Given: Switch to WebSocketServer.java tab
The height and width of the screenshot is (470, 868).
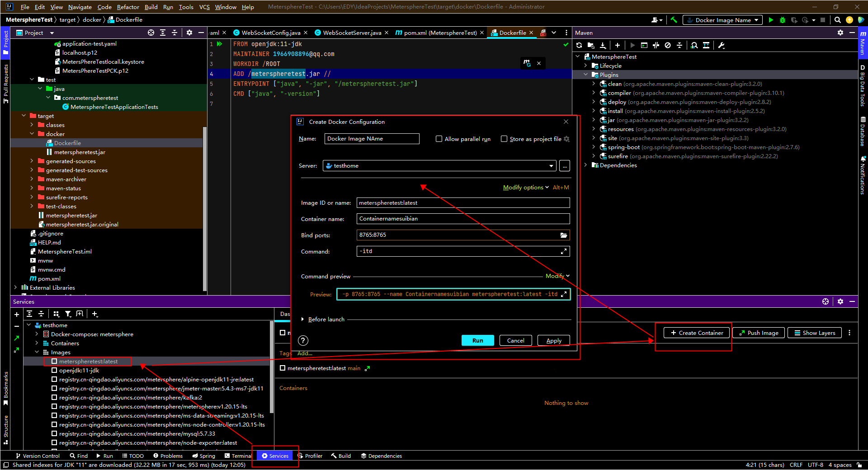Looking at the screenshot, I should [x=352, y=33].
